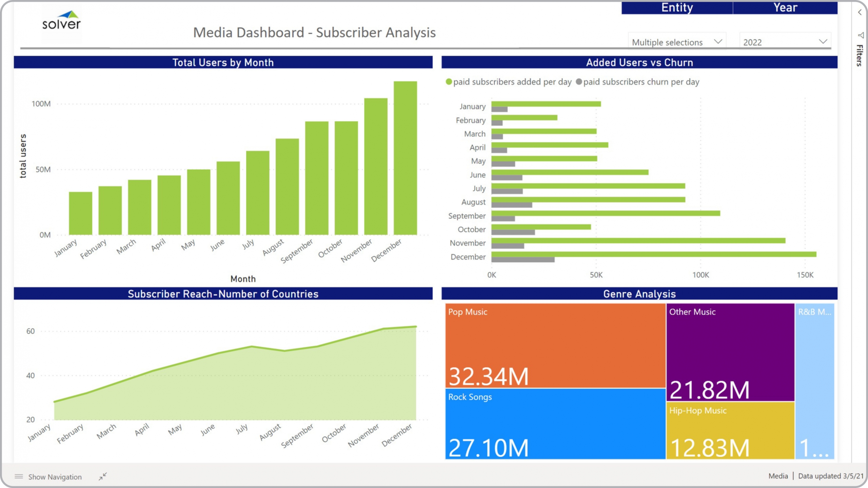
Task: Click November green bar in Added Users
Action: (638, 241)
